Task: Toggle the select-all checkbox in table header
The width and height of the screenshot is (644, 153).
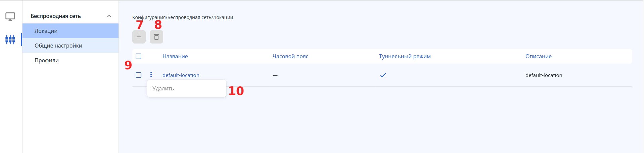Action: click(x=138, y=56)
